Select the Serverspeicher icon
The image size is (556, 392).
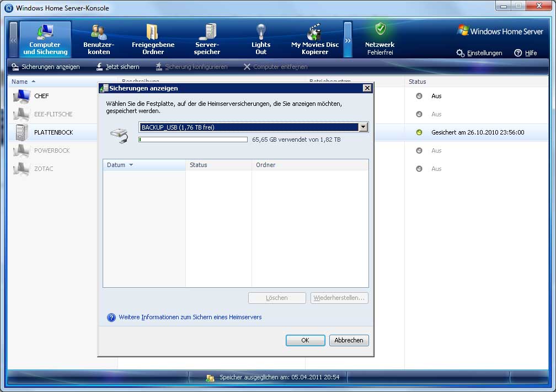coord(207,32)
